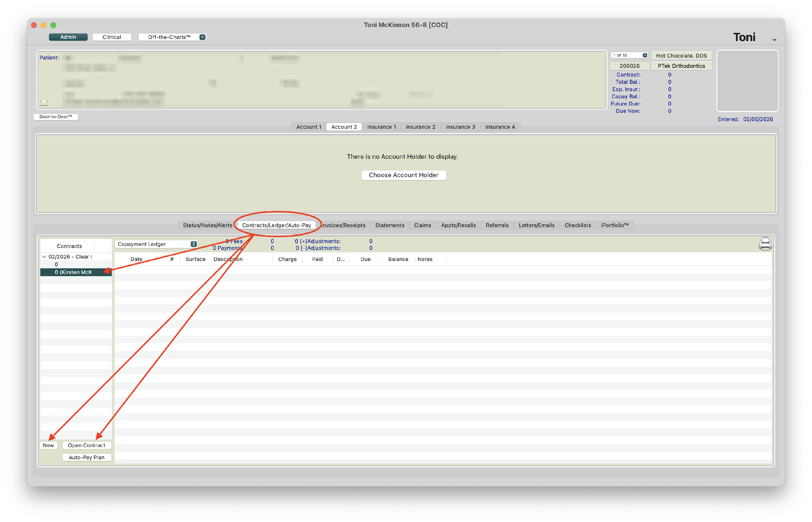Switch to the Account 1 tab
Image resolution: width=812 pixels, height=522 pixels.
click(308, 127)
